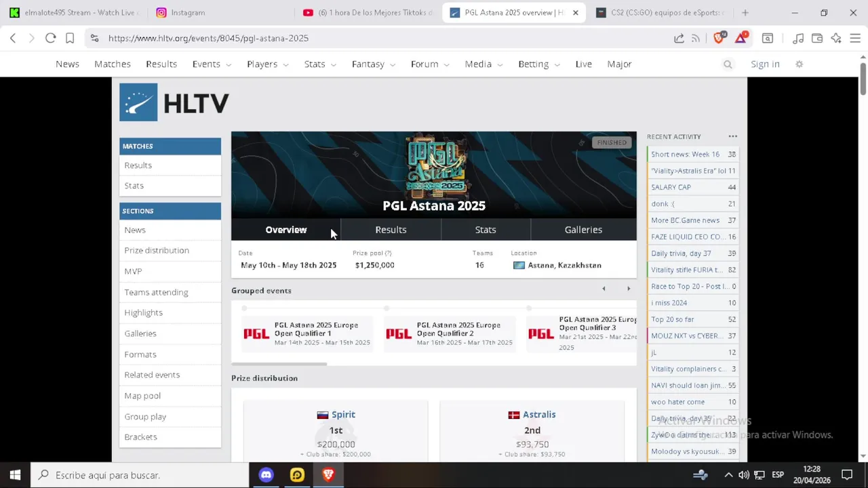
Task: Switch to the event Galleries tab
Action: [583, 230]
